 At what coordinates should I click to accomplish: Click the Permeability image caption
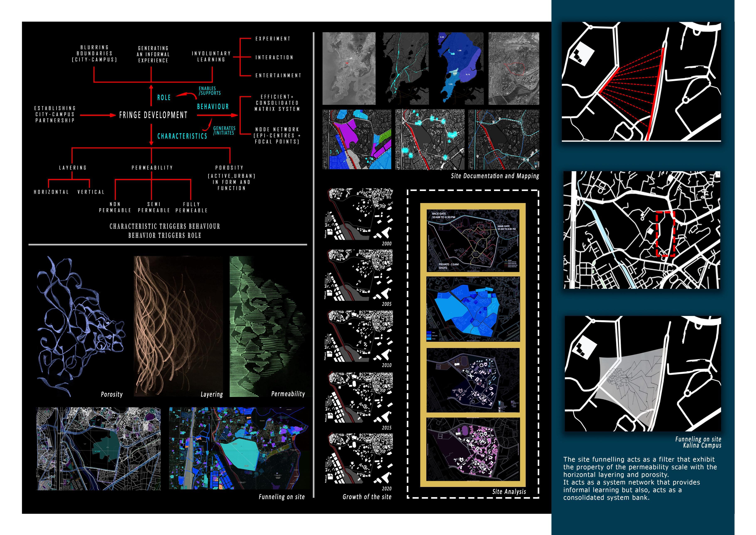point(288,394)
